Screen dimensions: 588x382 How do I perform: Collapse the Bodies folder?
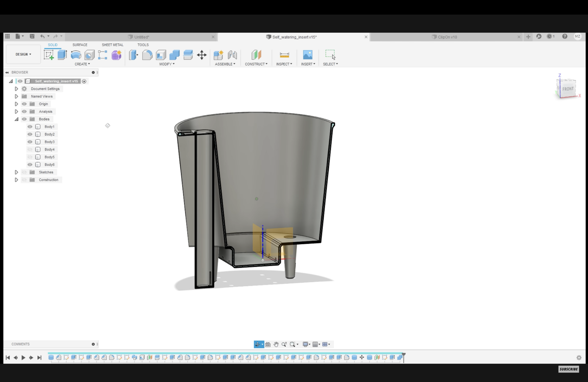16,119
